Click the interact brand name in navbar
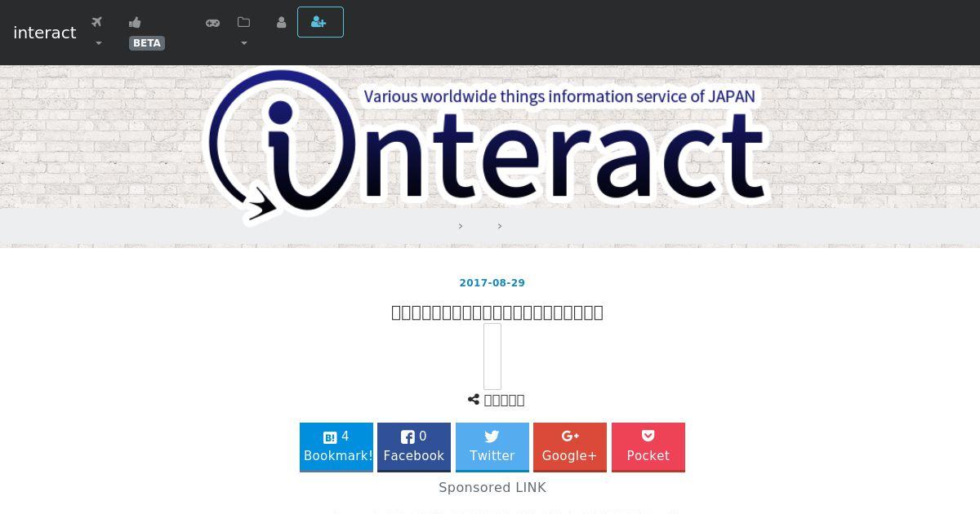 pos(45,33)
